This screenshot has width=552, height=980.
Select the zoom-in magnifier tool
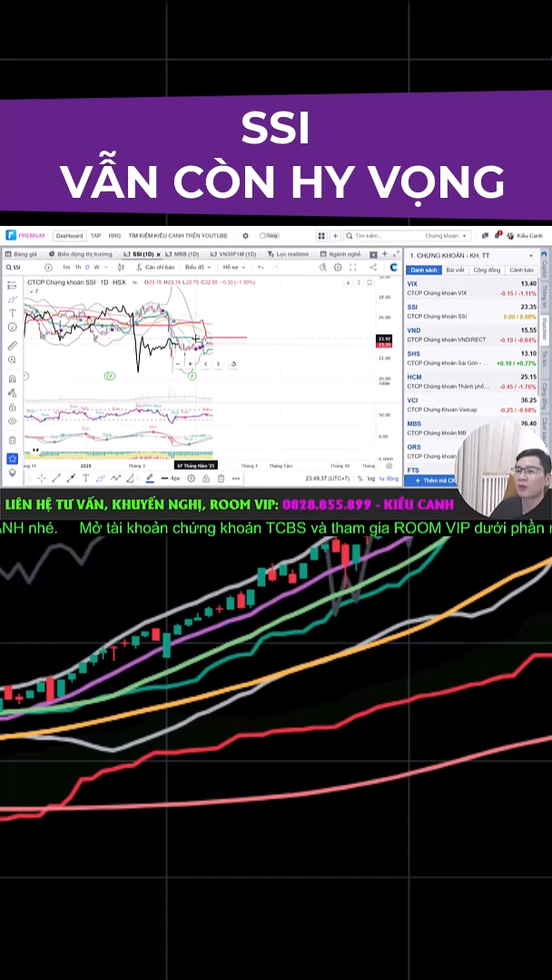click(12, 360)
